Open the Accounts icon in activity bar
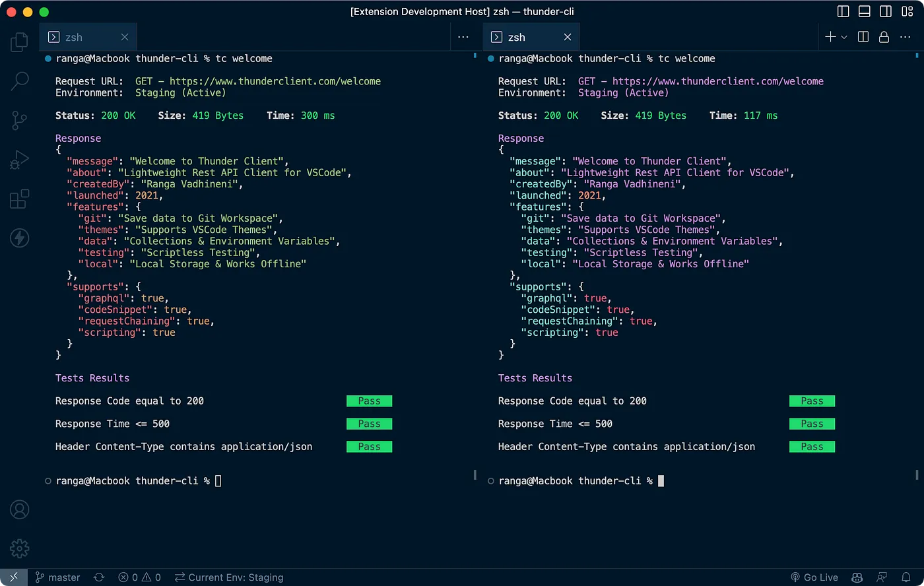This screenshot has height=586, width=924. (x=19, y=509)
